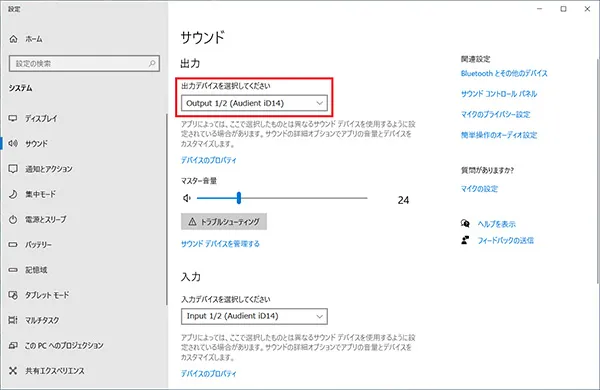Click the 記憶域 storage icon
Screen dimensions: 600x390
click(13, 270)
